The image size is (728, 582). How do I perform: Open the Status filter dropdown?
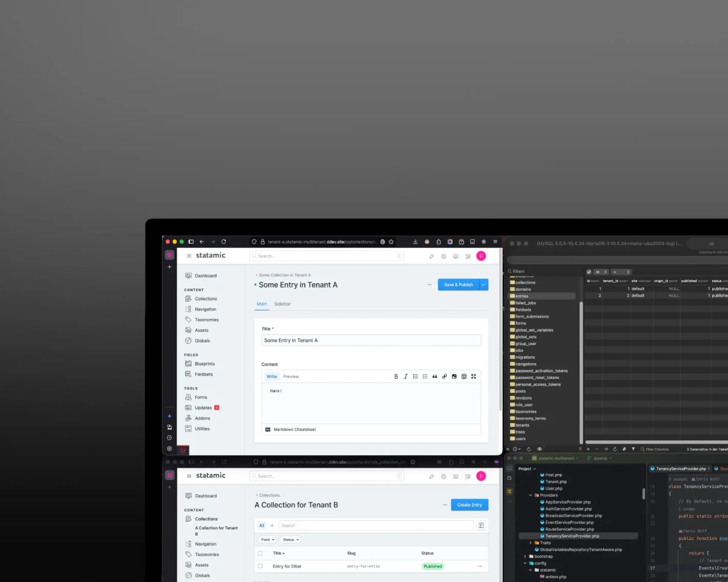pos(291,539)
